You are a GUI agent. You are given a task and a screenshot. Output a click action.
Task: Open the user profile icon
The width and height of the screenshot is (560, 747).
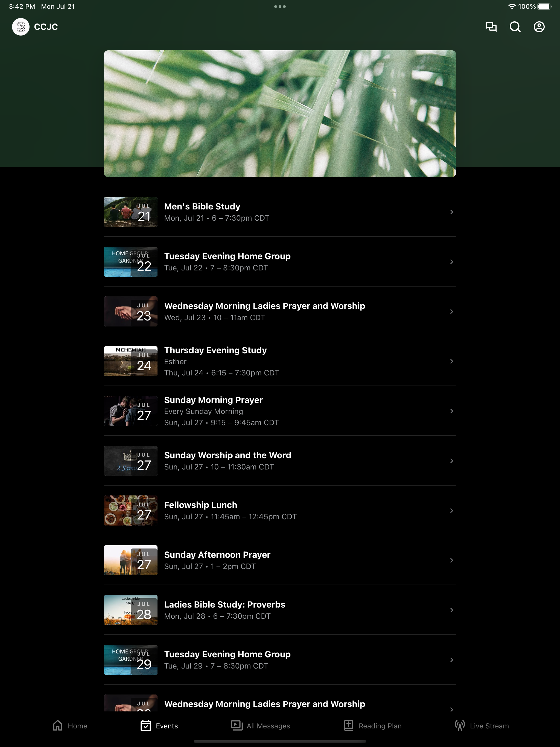(539, 27)
